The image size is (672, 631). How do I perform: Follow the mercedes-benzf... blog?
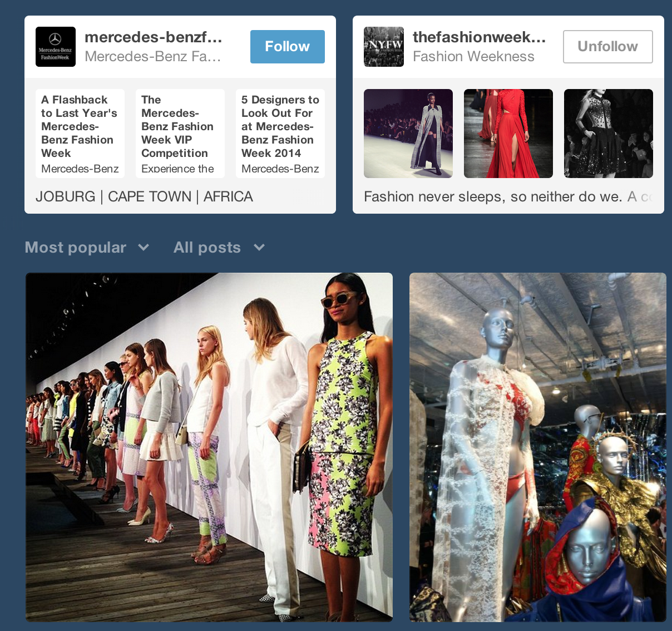pos(288,47)
